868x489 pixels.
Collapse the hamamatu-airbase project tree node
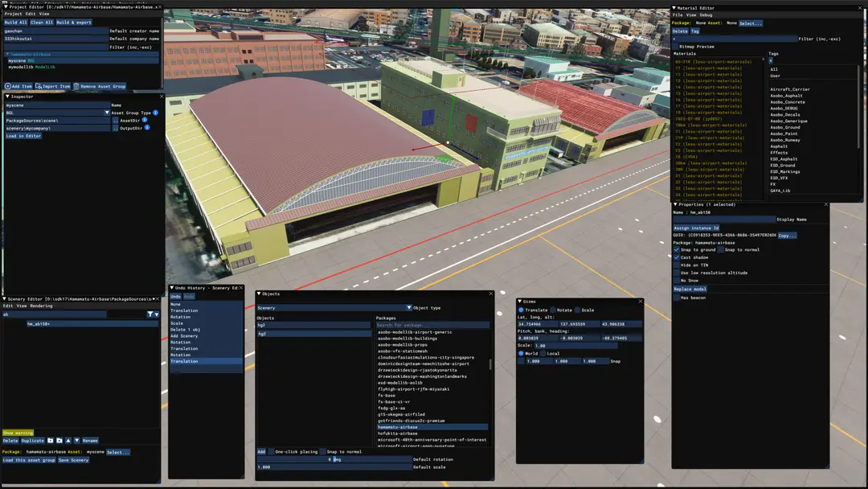point(7,54)
